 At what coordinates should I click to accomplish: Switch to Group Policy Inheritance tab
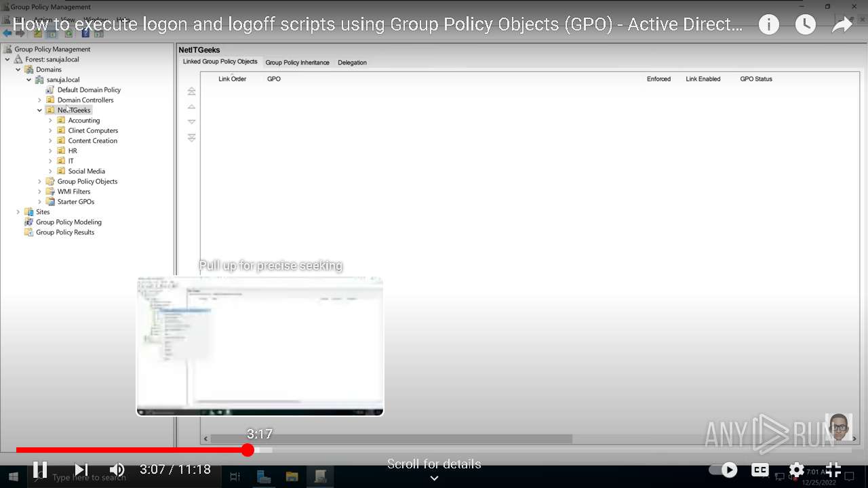click(x=297, y=62)
